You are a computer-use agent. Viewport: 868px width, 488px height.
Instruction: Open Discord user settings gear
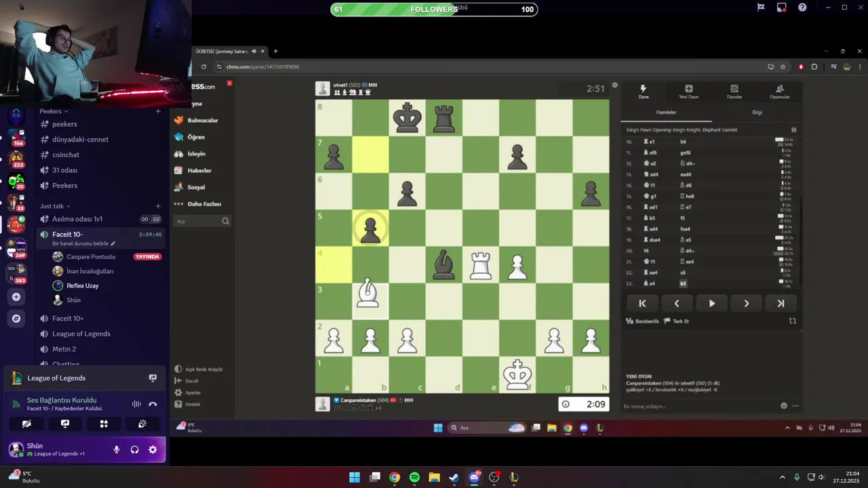point(153,449)
